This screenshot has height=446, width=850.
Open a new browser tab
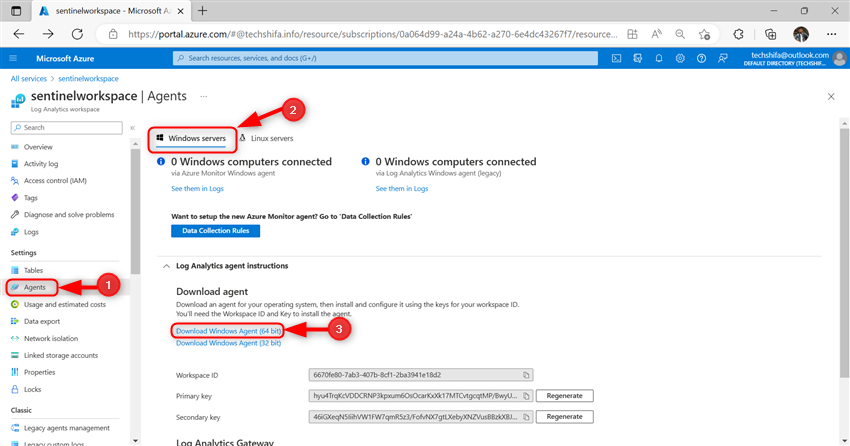tap(202, 11)
